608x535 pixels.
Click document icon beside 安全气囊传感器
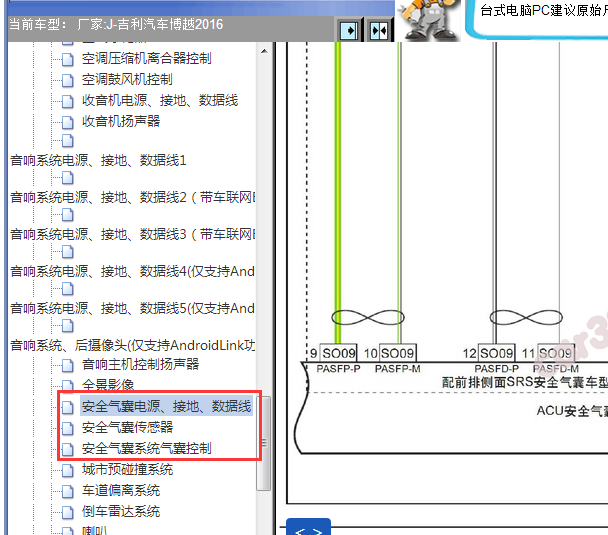[x=67, y=428]
